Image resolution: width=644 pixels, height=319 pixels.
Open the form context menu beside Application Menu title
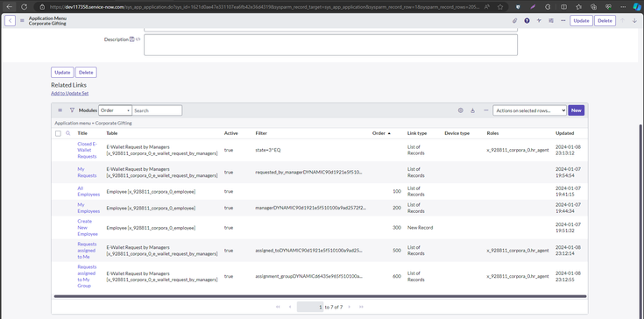[x=22, y=20]
